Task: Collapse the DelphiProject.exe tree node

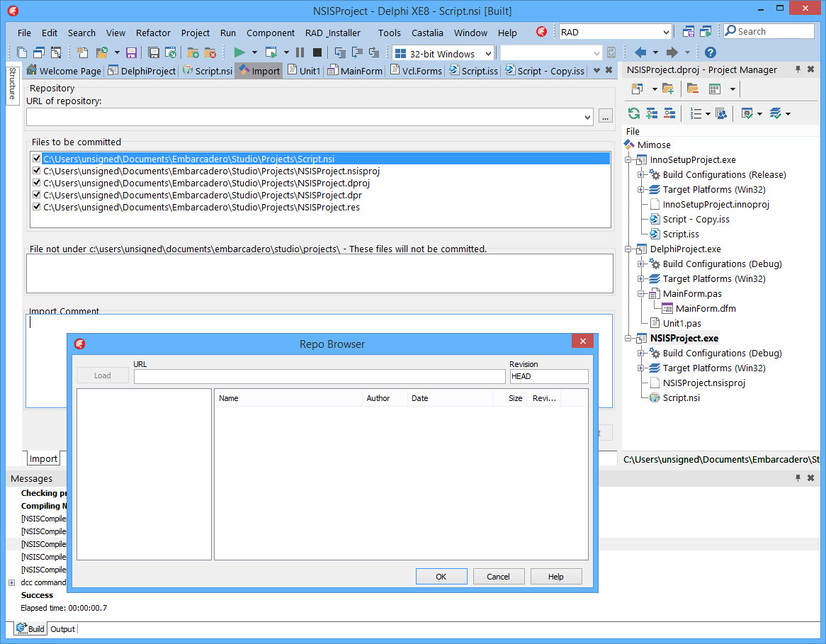Action: [x=628, y=249]
